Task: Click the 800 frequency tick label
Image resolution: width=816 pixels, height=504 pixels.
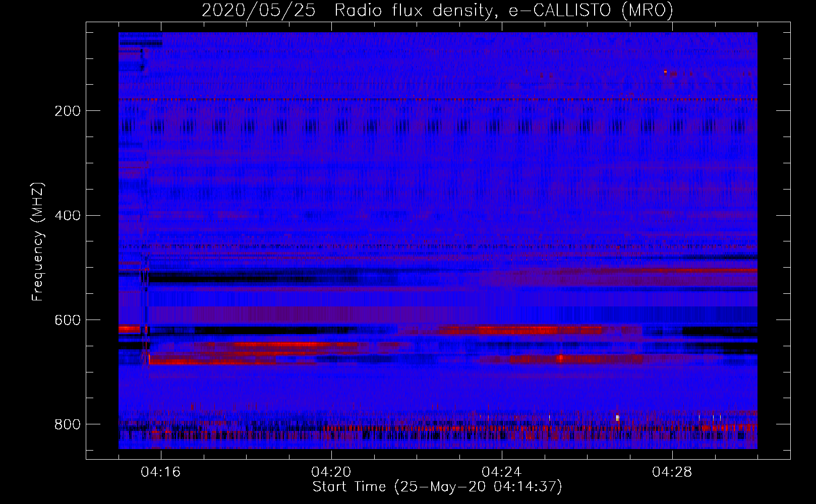Action: tap(68, 424)
